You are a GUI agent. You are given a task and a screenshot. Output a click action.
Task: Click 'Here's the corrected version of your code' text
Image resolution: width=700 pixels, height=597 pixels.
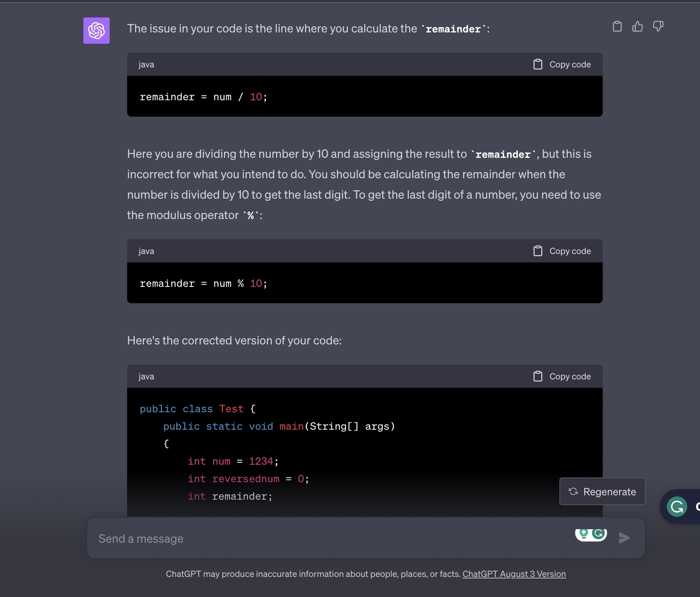[234, 340]
